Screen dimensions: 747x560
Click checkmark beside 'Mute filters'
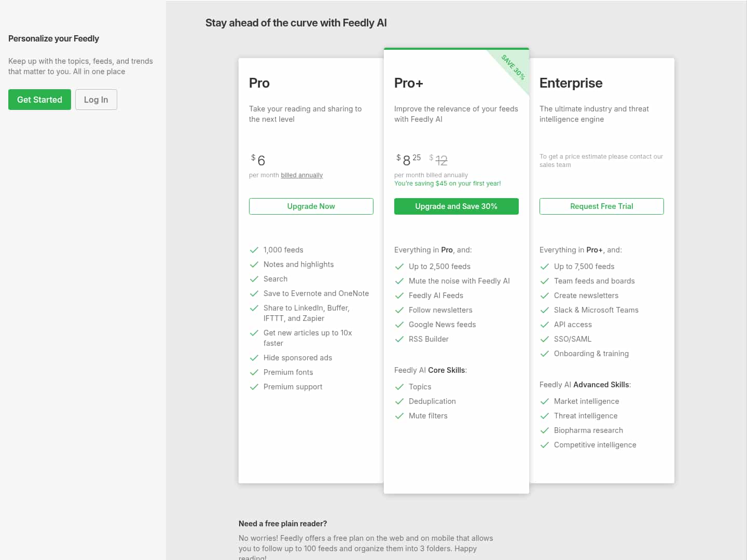pyautogui.click(x=399, y=416)
